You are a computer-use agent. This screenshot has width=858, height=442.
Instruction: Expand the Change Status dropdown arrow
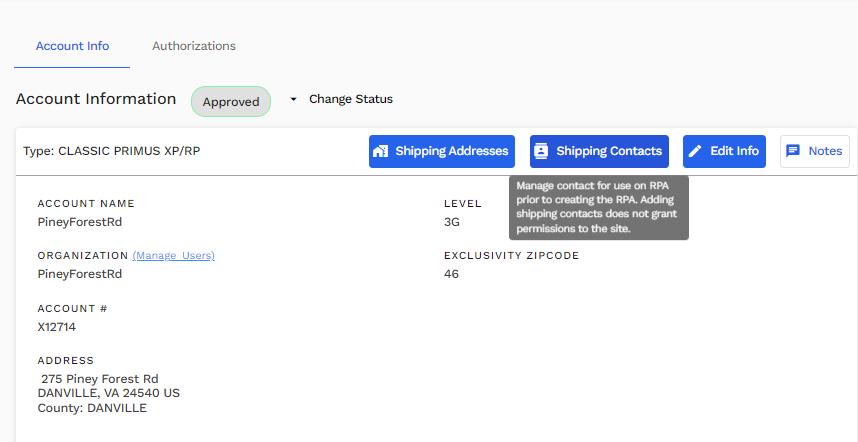293,100
